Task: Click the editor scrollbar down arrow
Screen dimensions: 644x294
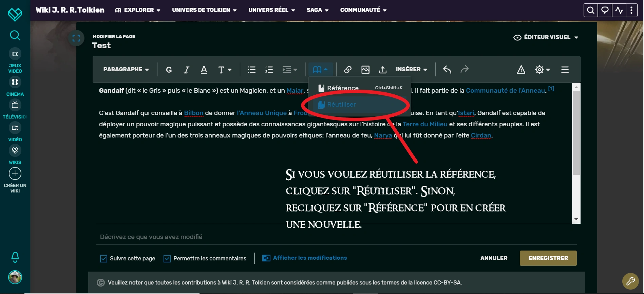Action: point(576,220)
